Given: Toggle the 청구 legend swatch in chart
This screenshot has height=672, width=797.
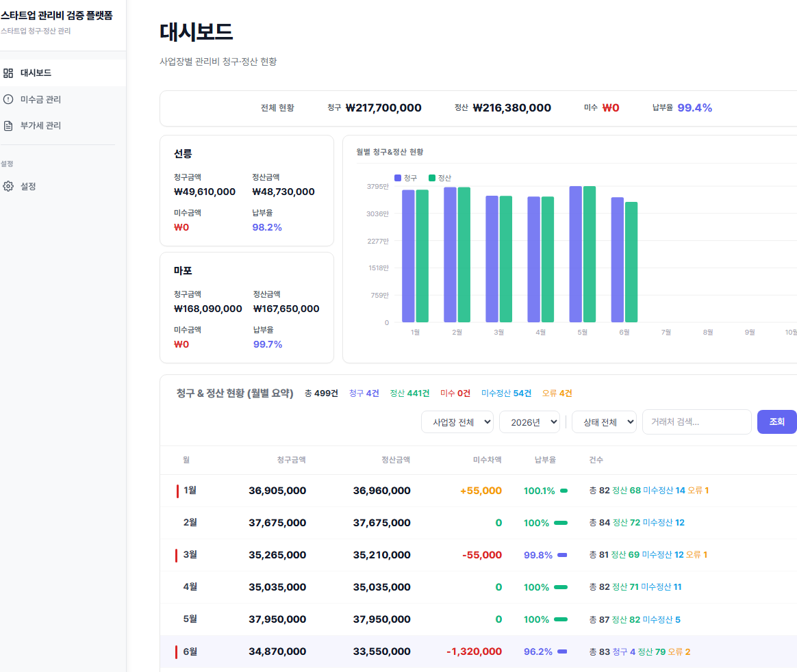Looking at the screenshot, I should click(x=398, y=178).
